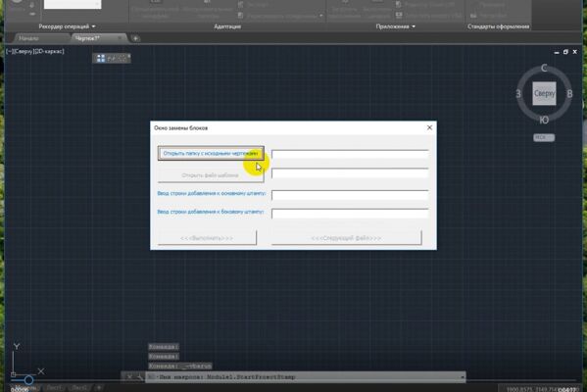Image resolution: width=587 pixels, height=392 pixels.
Task: Click the west (З) compass letter
Action: [x=518, y=94]
